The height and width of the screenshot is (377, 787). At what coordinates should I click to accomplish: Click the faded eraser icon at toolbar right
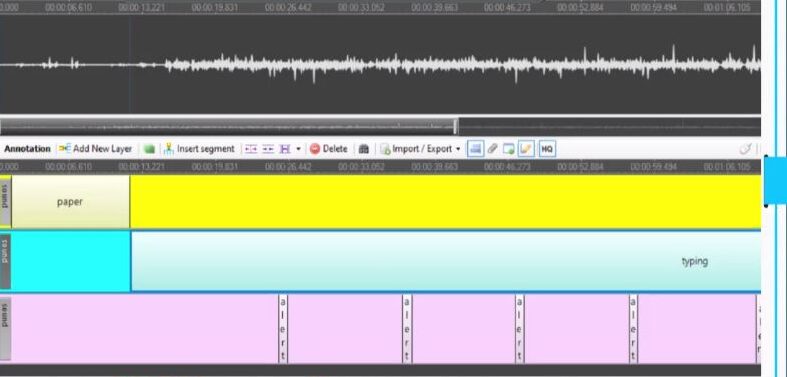coord(745,149)
